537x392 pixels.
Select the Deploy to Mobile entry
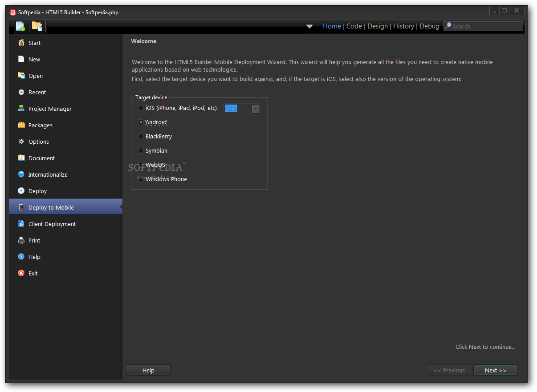pyautogui.click(x=65, y=207)
